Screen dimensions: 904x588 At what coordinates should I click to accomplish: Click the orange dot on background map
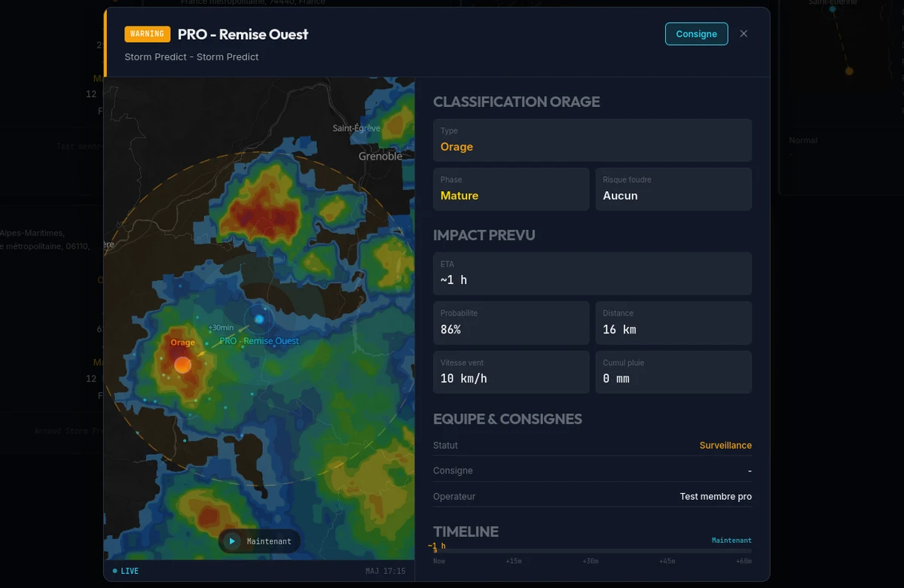coord(849,71)
